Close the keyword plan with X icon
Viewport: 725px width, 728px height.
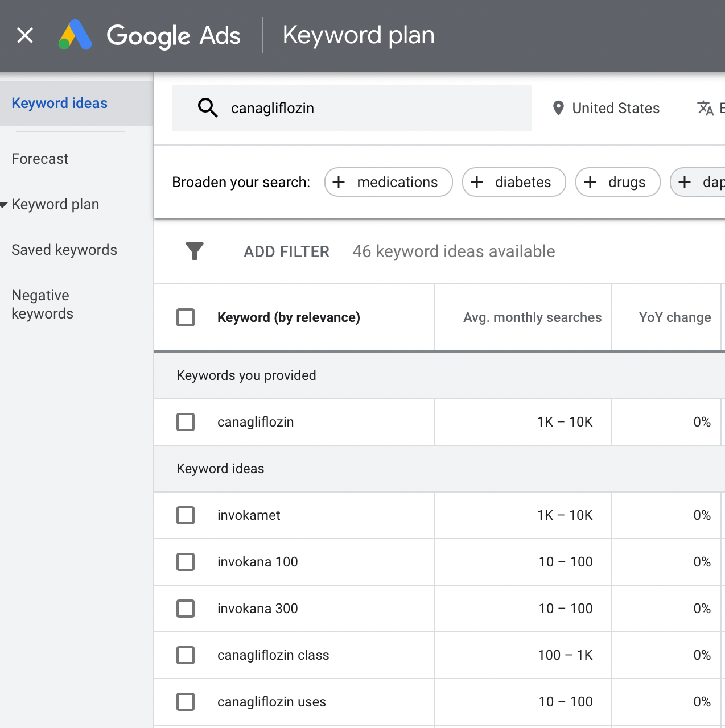[25, 35]
